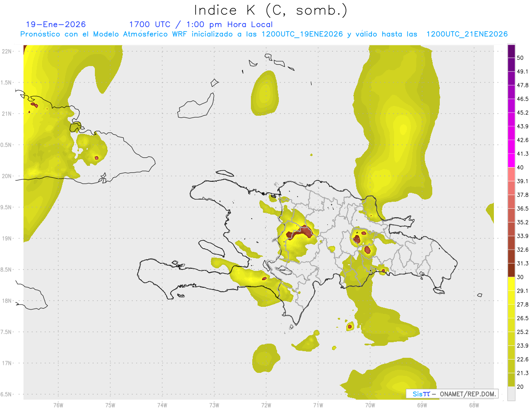Click the legend value '36.5'

(x=523, y=208)
